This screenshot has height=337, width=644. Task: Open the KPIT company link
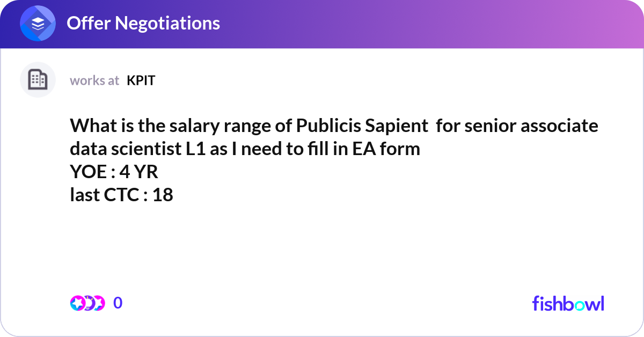(x=141, y=80)
